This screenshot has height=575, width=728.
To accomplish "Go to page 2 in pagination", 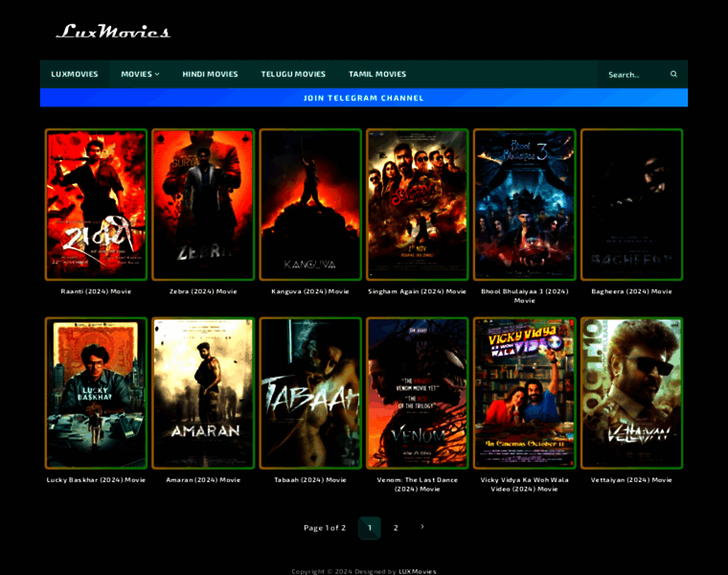I will coord(396,528).
